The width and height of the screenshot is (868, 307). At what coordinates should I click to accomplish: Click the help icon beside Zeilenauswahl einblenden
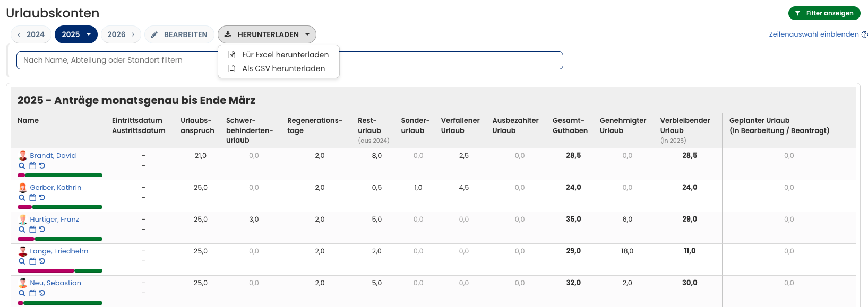864,34
